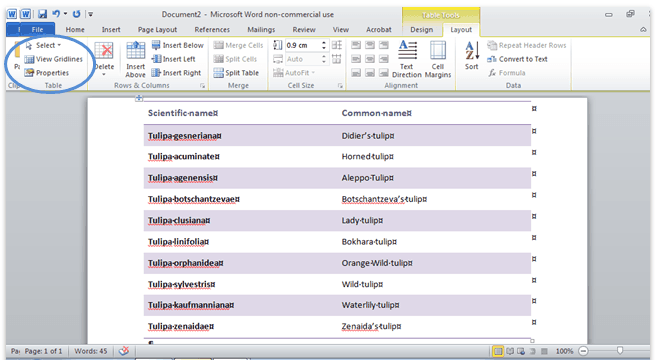Click the 100% zoom level

pyautogui.click(x=564, y=351)
